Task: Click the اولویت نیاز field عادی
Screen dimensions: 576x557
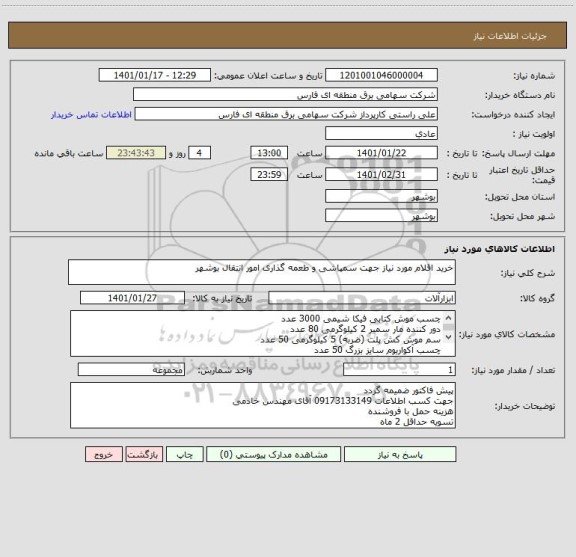Action: 381,133
